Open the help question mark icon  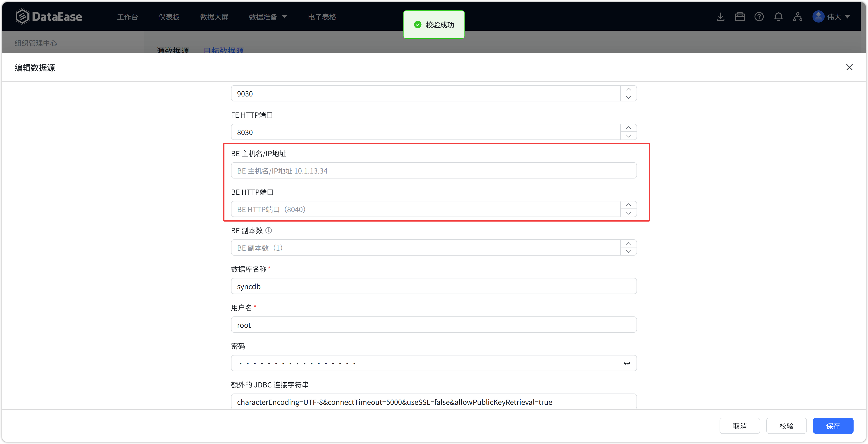pos(759,17)
